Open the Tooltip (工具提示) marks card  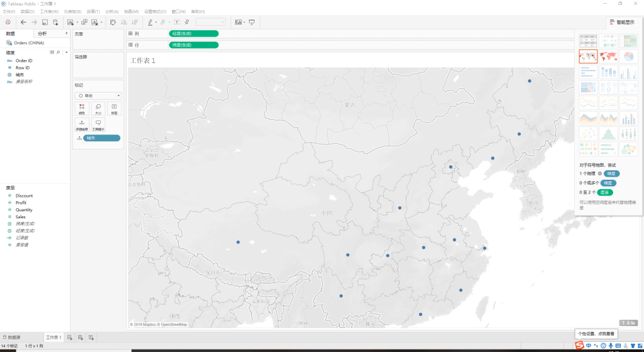coord(98,124)
